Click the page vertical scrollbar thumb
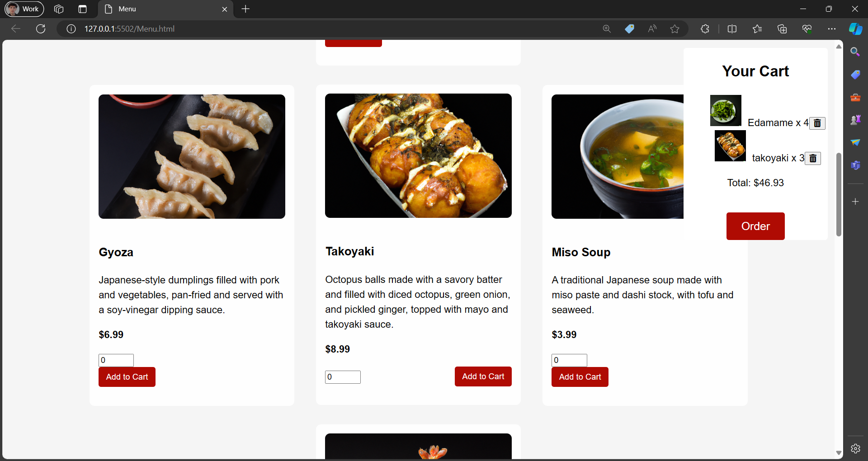The height and width of the screenshot is (461, 868). [x=839, y=194]
